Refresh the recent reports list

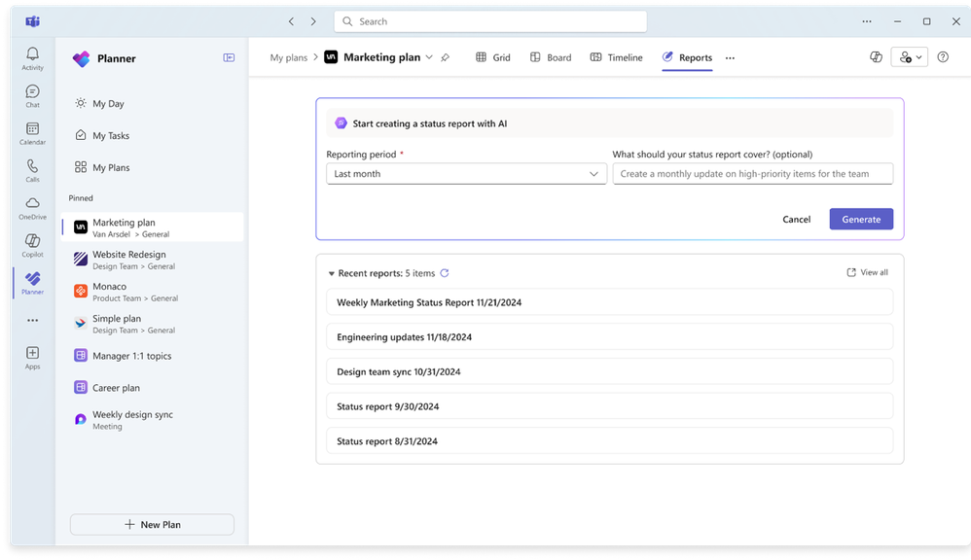coord(444,273)
